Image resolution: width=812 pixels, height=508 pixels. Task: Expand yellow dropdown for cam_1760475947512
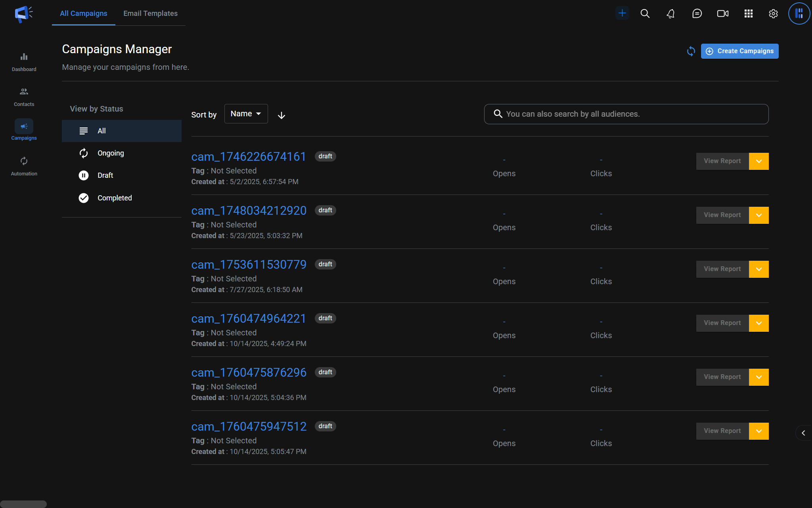758,431
